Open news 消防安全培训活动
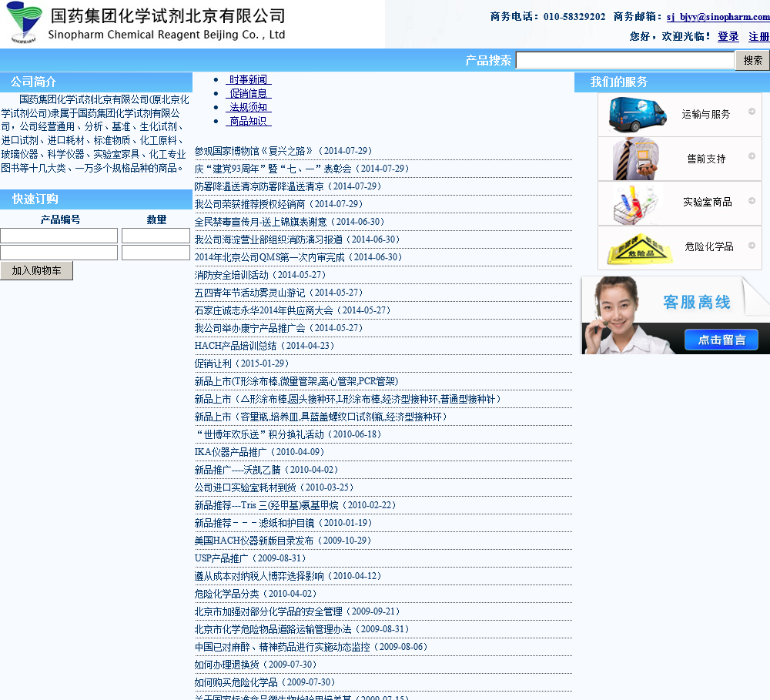Image resolution: width=770 pixels, height=700 pixels. [x=260, y=275]
